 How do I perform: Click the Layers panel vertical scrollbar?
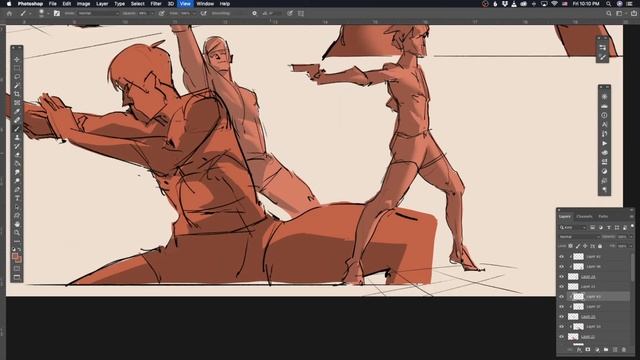click(x=633, y=267)
